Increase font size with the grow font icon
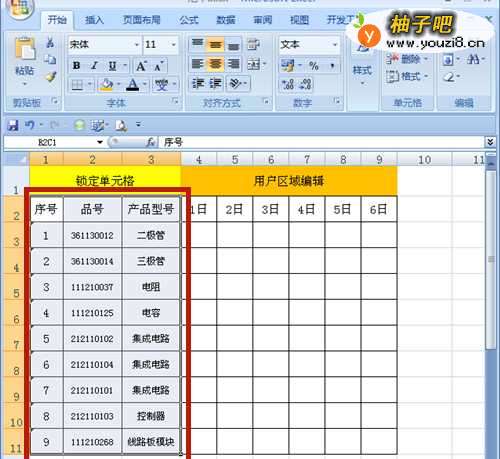500x459 pixels. (141, 66)
